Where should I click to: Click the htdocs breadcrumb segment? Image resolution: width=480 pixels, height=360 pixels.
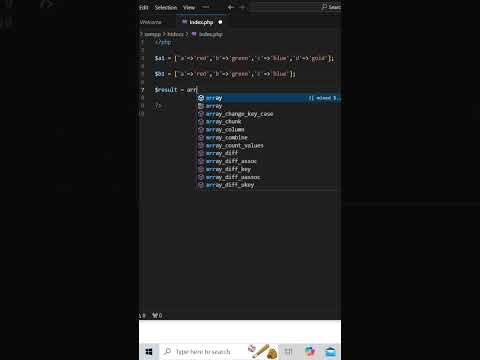tap(175, 34)
